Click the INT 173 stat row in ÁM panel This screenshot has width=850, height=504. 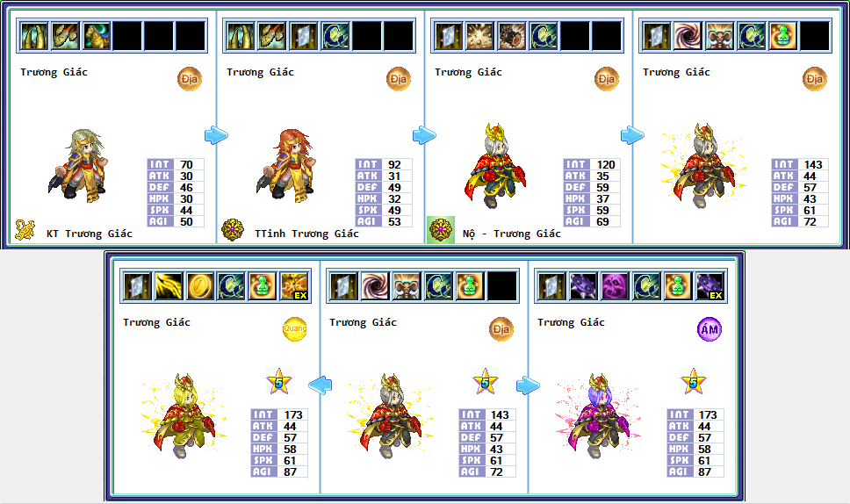pyautogui.click(x=696, y=414)
